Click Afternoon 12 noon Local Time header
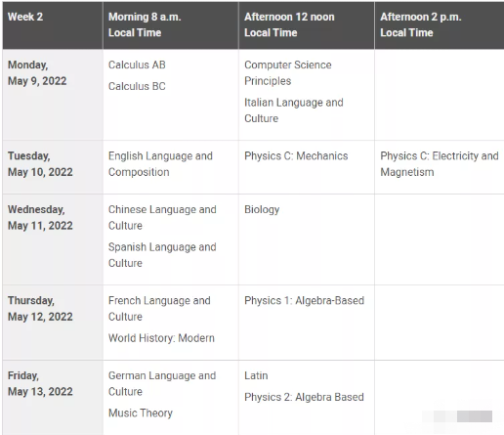The width and height of the screenshot is (504, 435). click(x=307, y=25)
